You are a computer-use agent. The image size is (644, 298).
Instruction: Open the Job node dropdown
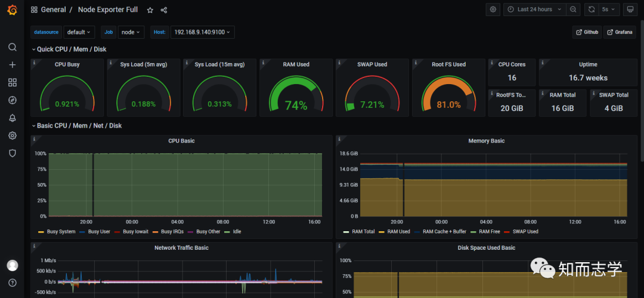[131, 32]
